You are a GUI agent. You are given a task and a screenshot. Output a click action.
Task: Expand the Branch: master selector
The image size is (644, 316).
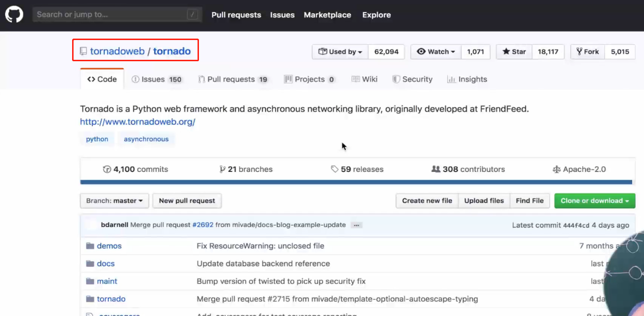(115, 201)
